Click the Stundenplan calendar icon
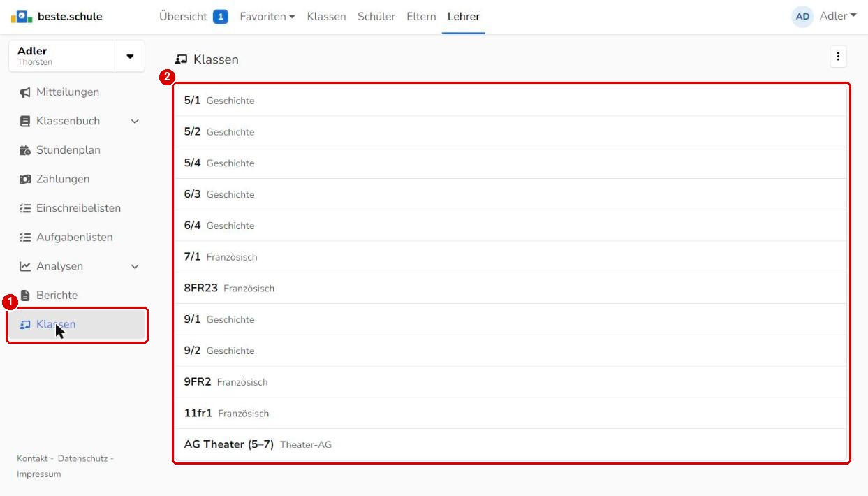Image resolution: width=868 pixels, height=496 pixels. coord(25,150)
